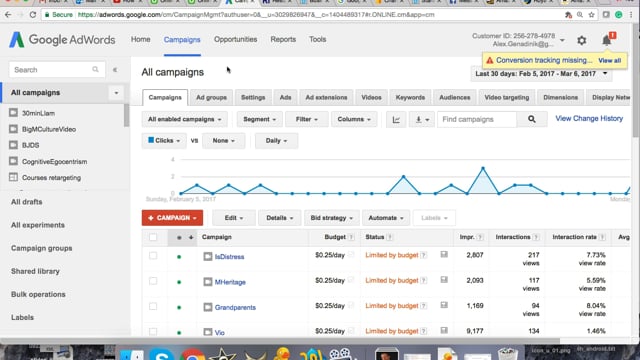Click View all notifications link

click(x=609, y=60)
